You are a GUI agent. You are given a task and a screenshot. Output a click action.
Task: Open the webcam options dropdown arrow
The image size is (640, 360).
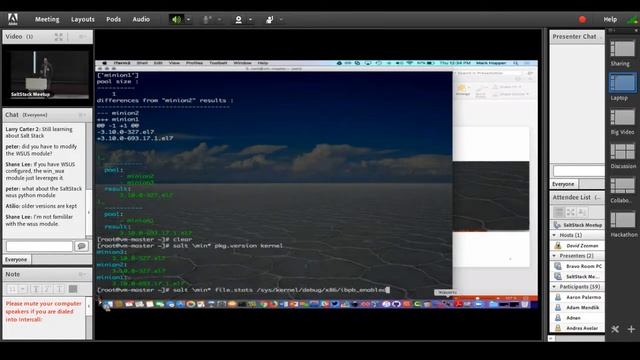[250, 19]
